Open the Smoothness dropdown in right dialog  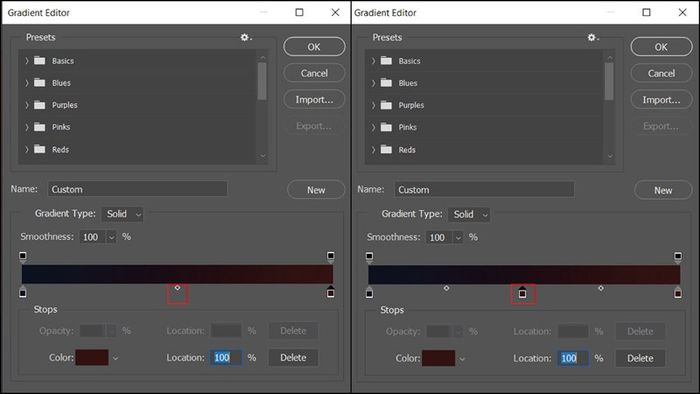[x=458, y=237]
